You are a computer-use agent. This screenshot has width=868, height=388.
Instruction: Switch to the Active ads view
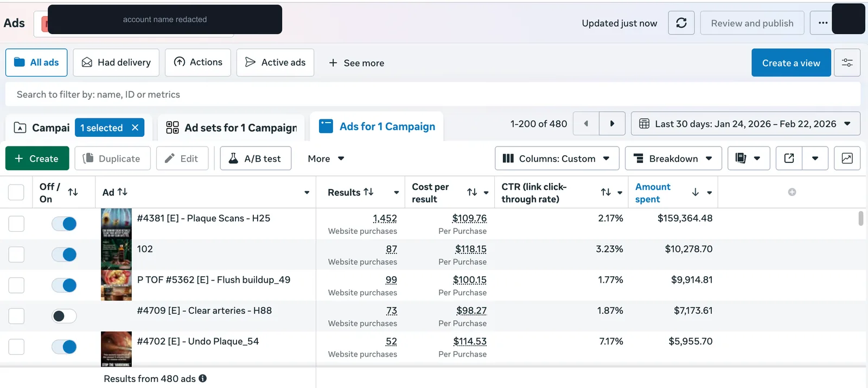tap(275, 62)
